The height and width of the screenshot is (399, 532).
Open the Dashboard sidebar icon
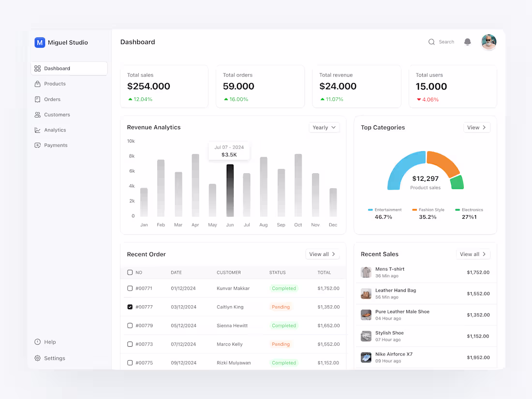coord(38,68)
